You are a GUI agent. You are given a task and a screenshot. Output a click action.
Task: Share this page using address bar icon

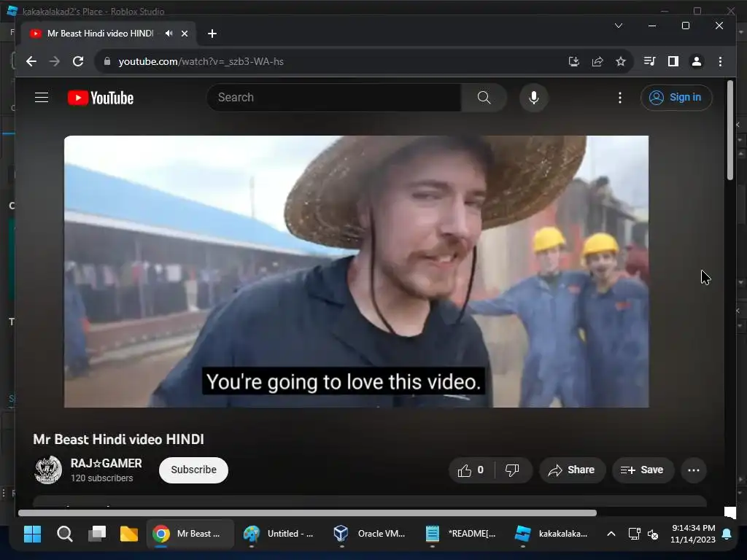tap(597, 61)
